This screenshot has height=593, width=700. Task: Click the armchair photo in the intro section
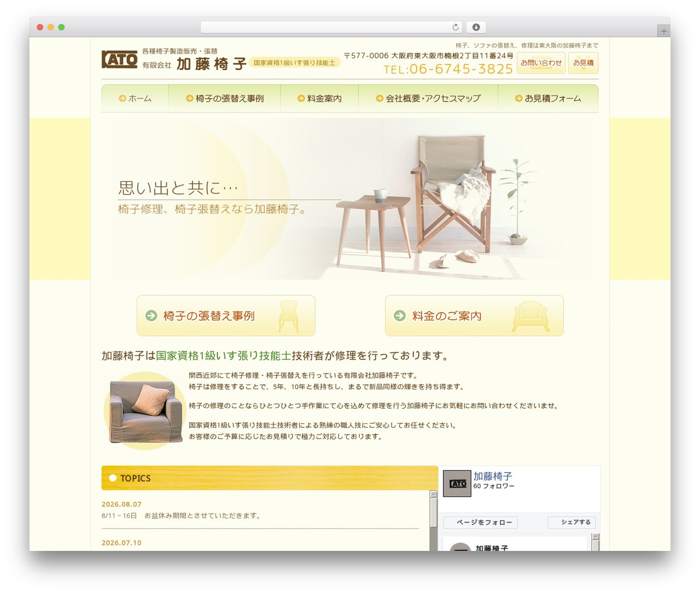(145, 411)
